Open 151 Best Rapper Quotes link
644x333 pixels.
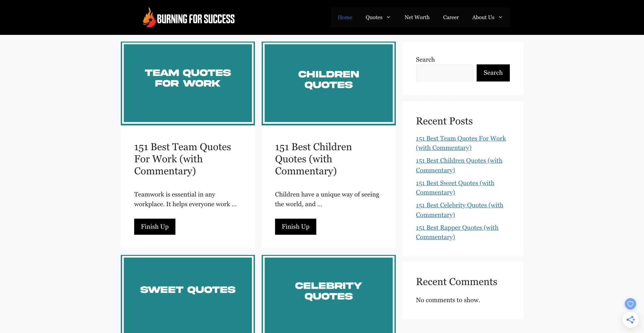[x=457, y=232]
